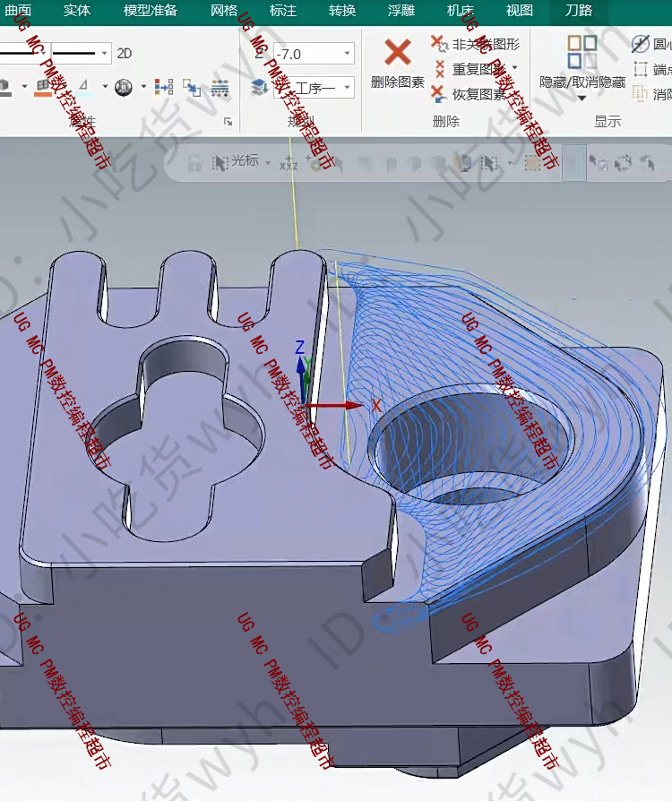This screenshot has width=672, height=801.
Task: Click the material sphere icon
Action: click(x=123, y=87)
